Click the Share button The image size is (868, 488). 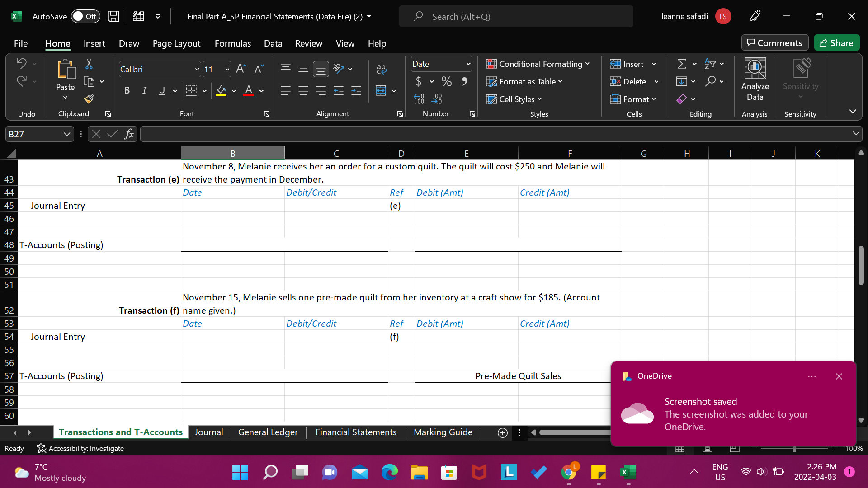(x=836, y=42)
